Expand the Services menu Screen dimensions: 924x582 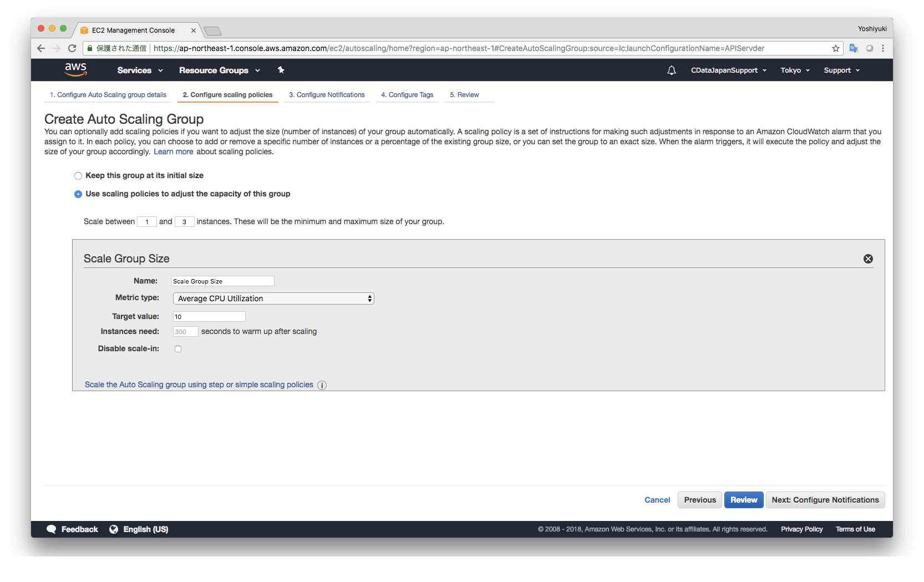coord(140,70)
